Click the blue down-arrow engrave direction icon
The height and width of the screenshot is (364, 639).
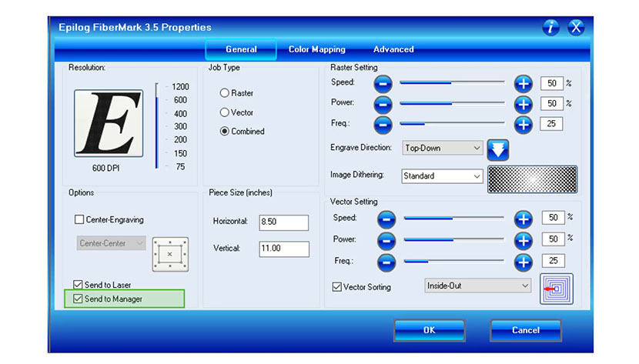pyautogui.click(x=499, y=149)
